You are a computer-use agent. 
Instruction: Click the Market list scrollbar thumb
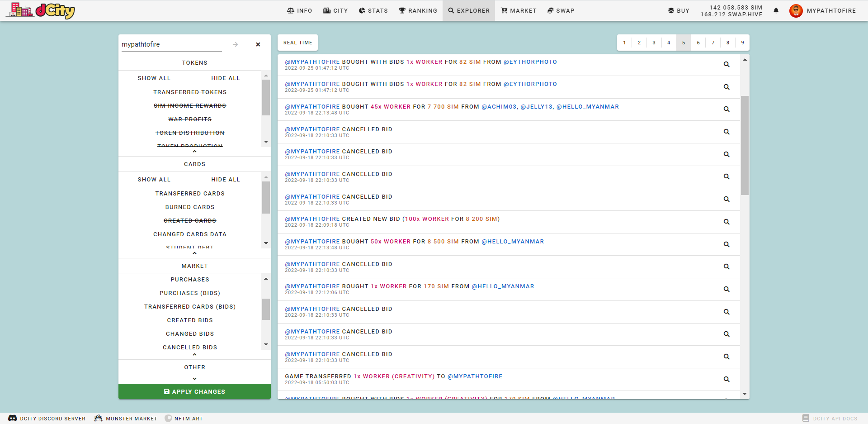coord(266,310)
